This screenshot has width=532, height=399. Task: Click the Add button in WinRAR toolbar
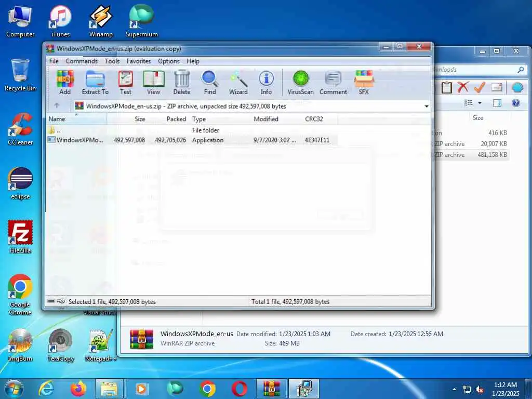tap(65, 83)
